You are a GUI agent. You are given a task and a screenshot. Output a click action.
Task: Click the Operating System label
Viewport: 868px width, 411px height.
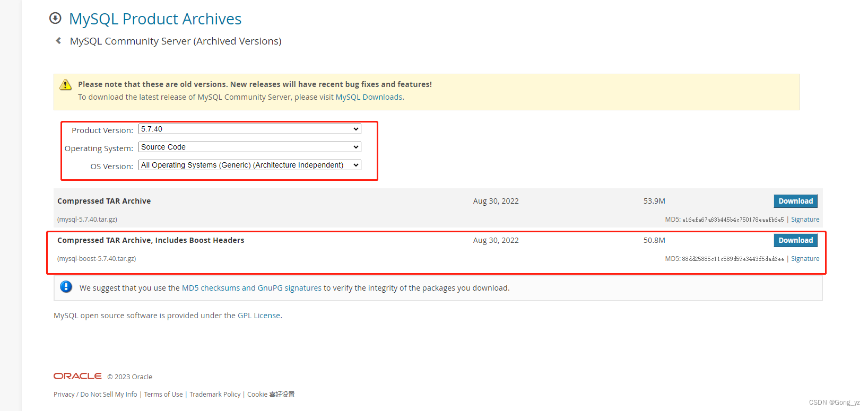click(99, 148)
